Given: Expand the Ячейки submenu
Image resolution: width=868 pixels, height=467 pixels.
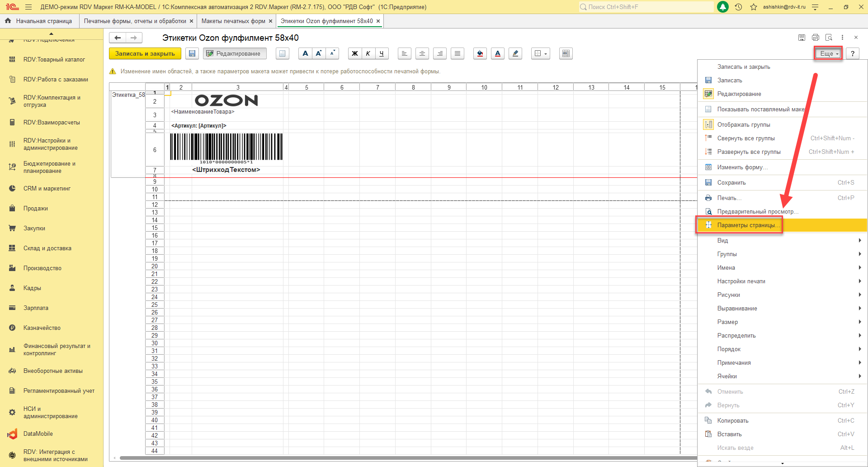Looking at the screenshot, I should [x=782, y=376].
